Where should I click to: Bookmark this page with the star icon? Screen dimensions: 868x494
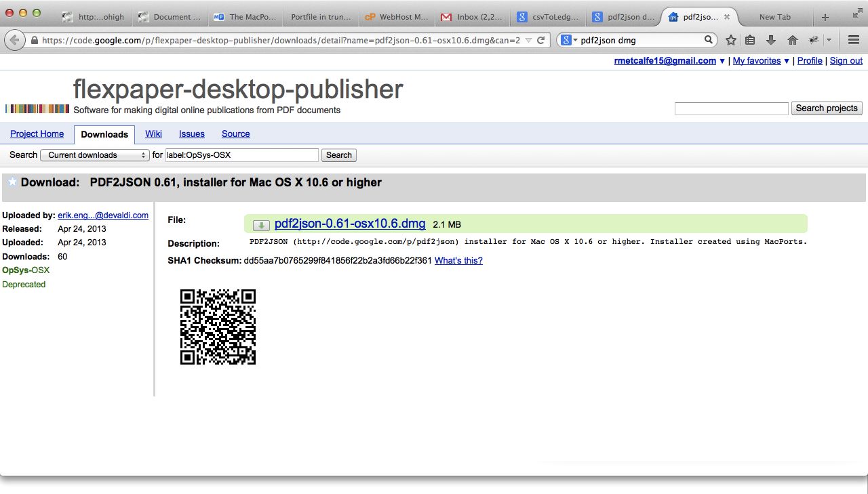730,40
